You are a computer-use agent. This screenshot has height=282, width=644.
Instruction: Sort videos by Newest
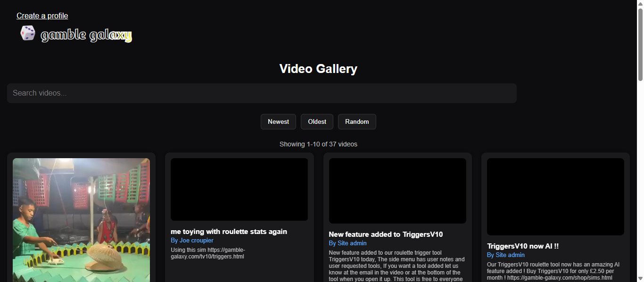point(278,121)
